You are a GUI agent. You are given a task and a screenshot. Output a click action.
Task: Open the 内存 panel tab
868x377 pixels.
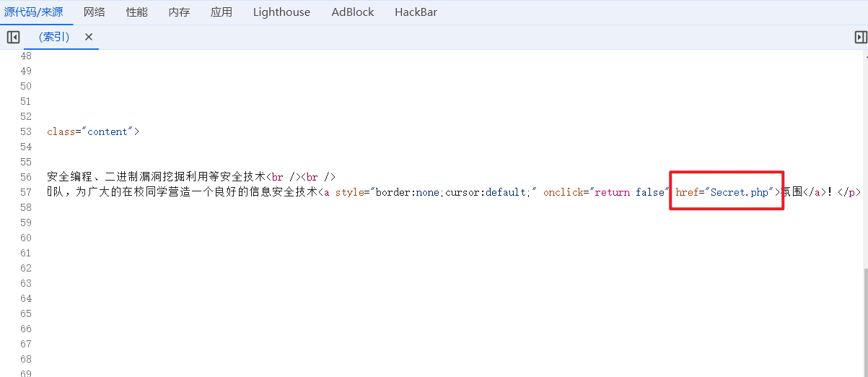[x=179, y=12]
